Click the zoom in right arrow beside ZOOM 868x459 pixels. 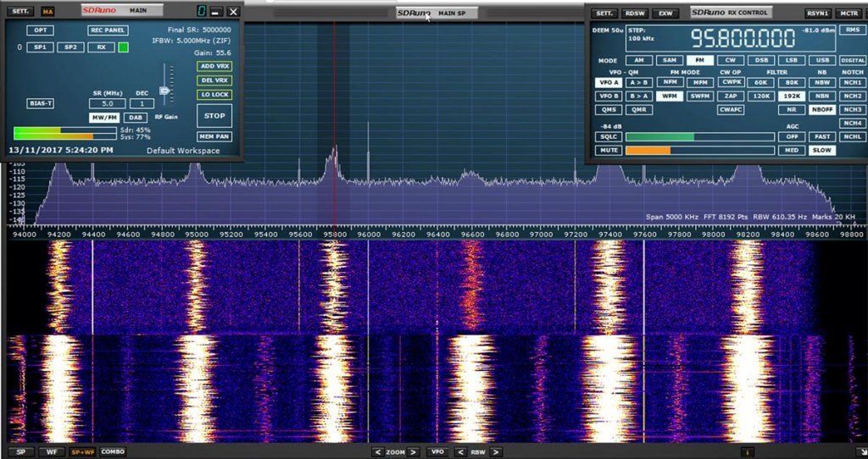point(414,452)
